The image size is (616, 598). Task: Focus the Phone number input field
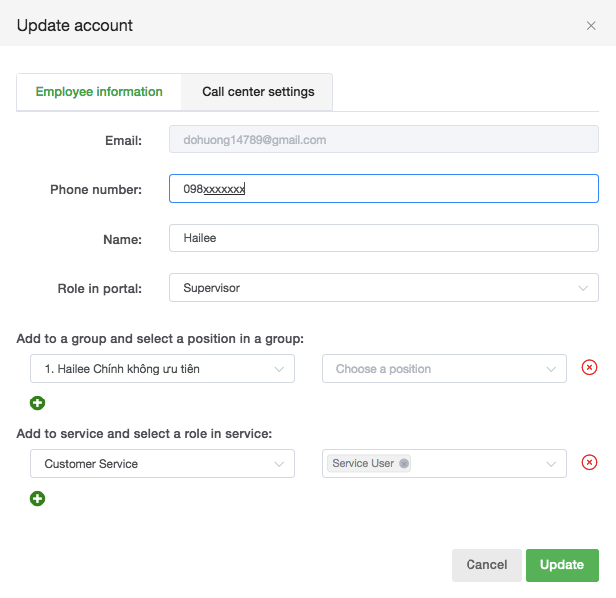pyautogui.click(x=384, y=188)
